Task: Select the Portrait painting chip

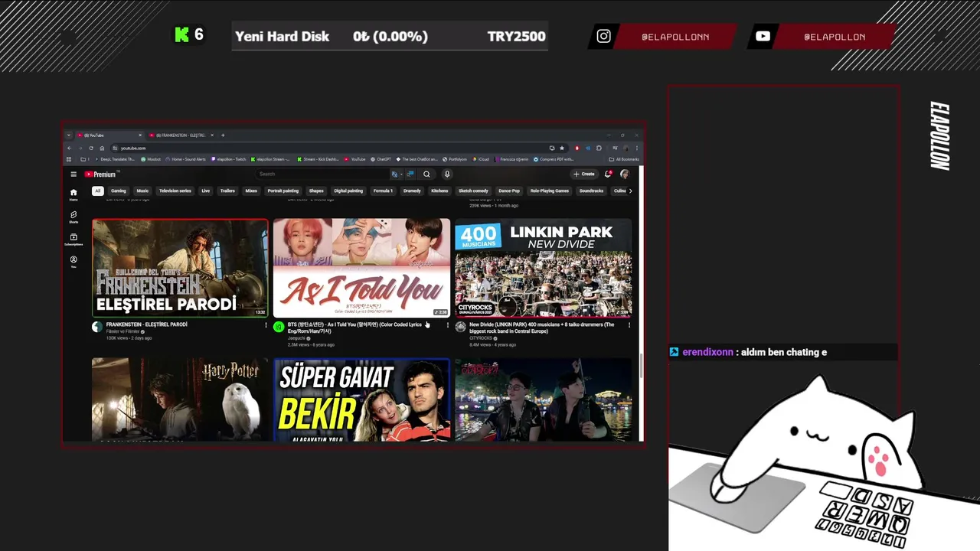Action: 283,191
